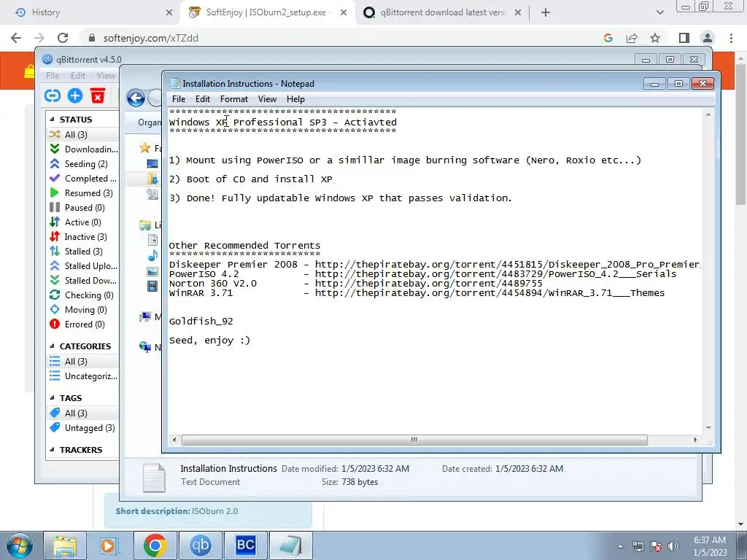Open Chrome side panel icon

684,38
